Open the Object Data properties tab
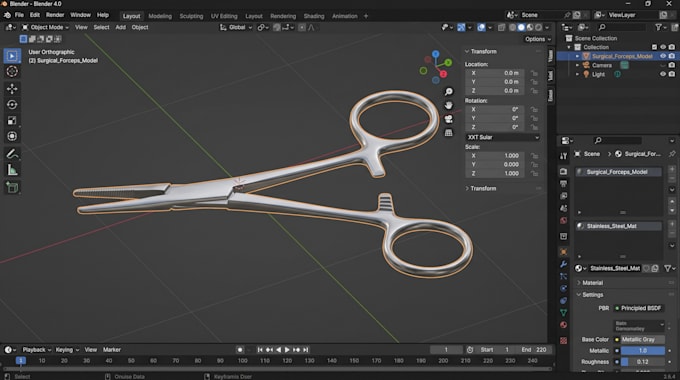The width and height of the screenshot is (680, 380). (x=563, y=312)
